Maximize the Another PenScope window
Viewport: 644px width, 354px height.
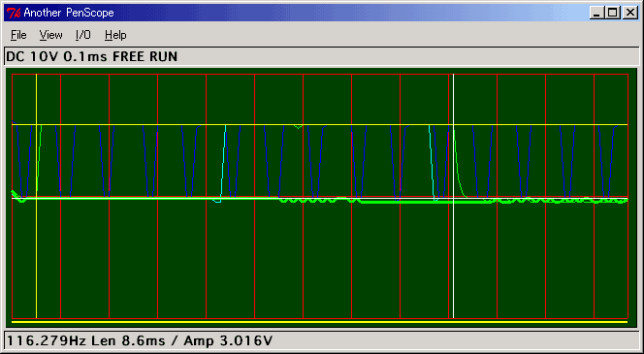point(612,13)
